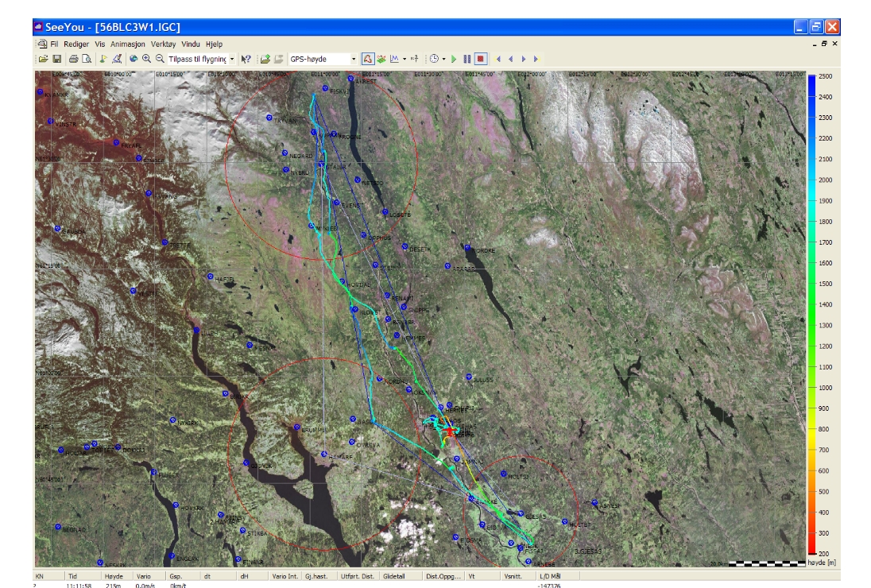Click the zoom out magnifier

160,59
